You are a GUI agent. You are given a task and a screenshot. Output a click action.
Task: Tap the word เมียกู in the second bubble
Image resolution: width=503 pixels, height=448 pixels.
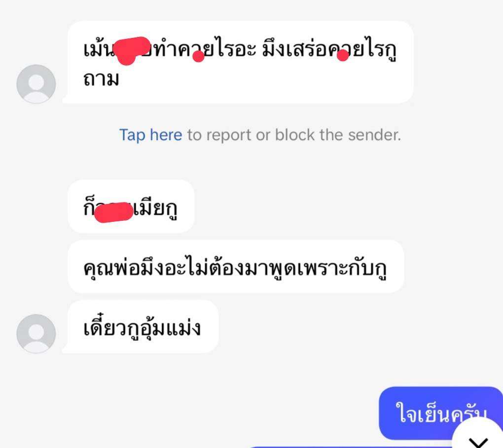click(155, 208)
